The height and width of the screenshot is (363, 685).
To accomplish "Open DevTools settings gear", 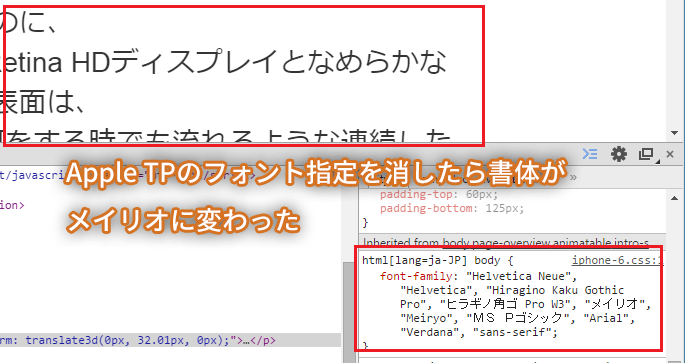I will click(x=619, y=154).
